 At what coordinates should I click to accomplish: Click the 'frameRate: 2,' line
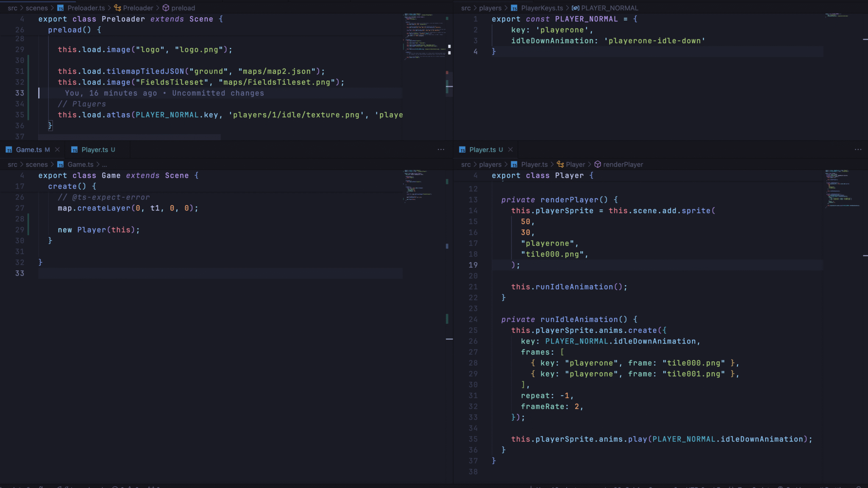[x=552, y=406]
